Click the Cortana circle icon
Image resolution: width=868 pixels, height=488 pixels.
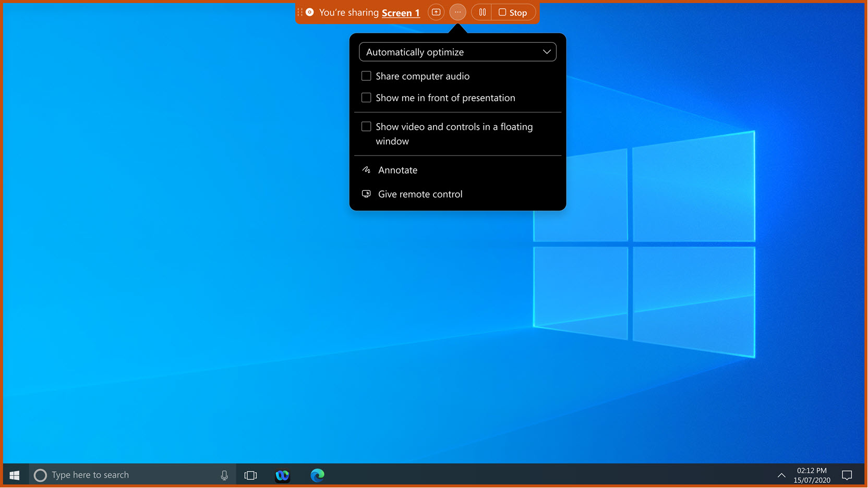(x=40, y=475)
